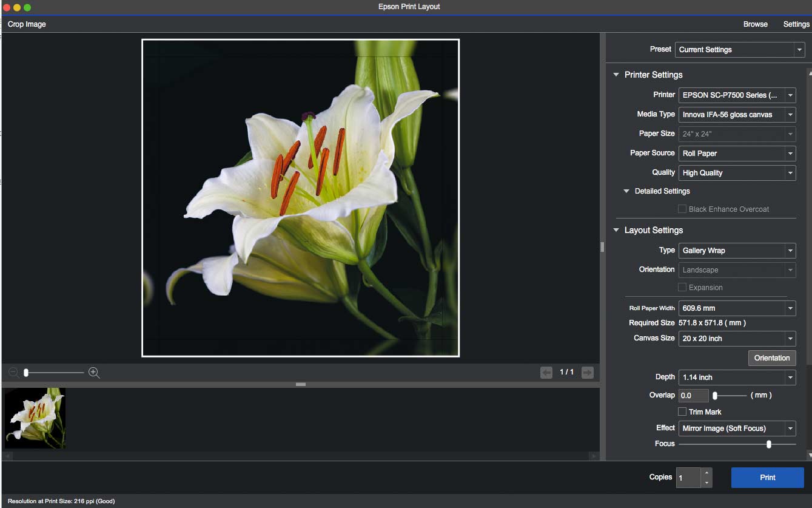Open the Paper Size dropdown
Image resolution: width=812 pixels, height=508 pixels.
737,134
